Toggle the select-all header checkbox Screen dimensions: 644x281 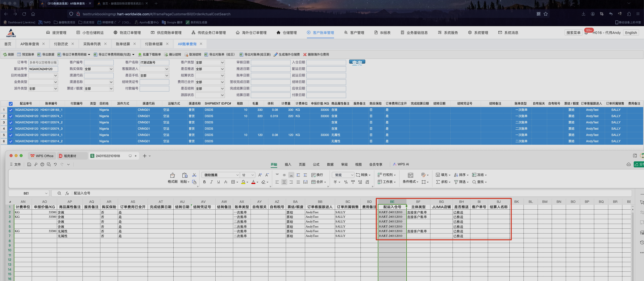11,104
